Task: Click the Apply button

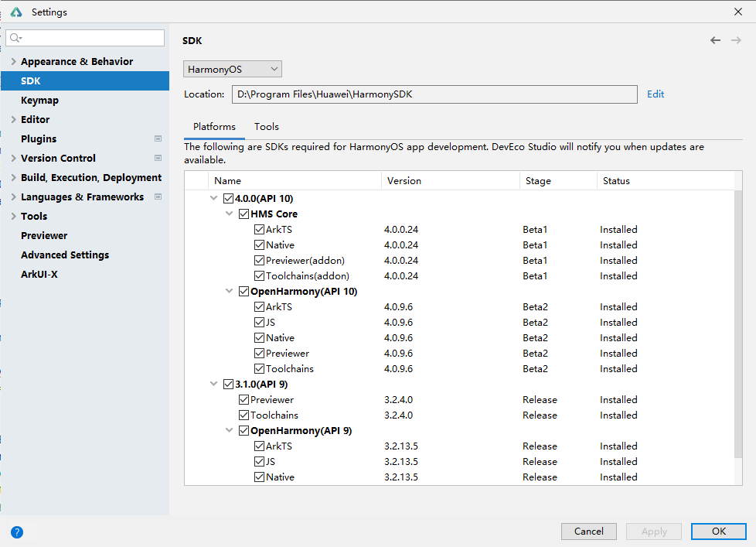Action: [654, 531]
